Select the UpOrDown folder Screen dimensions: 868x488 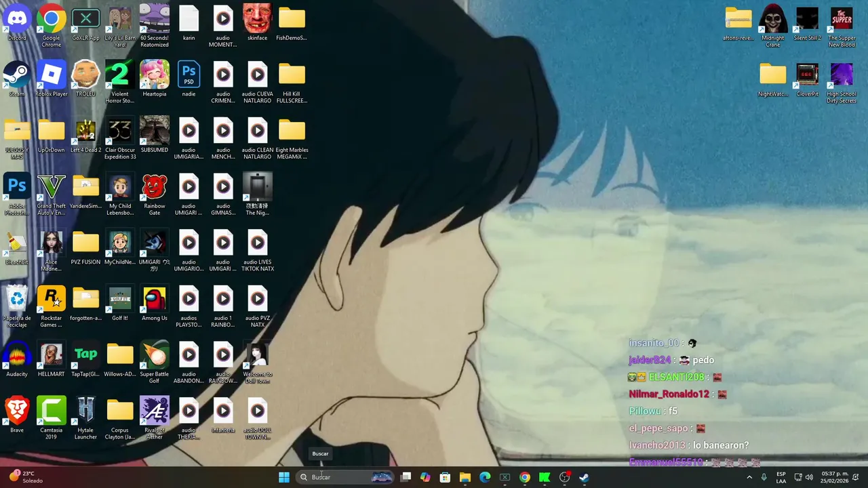tap(52, 135)
